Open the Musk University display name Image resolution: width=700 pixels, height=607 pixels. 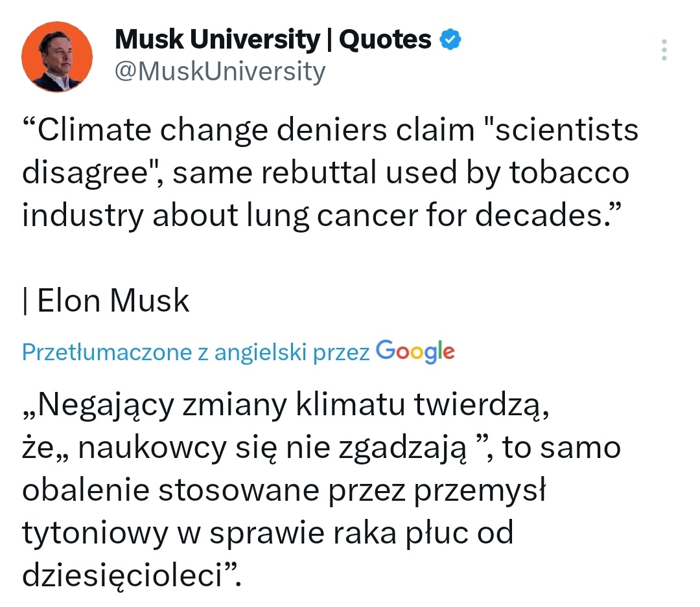217,40
